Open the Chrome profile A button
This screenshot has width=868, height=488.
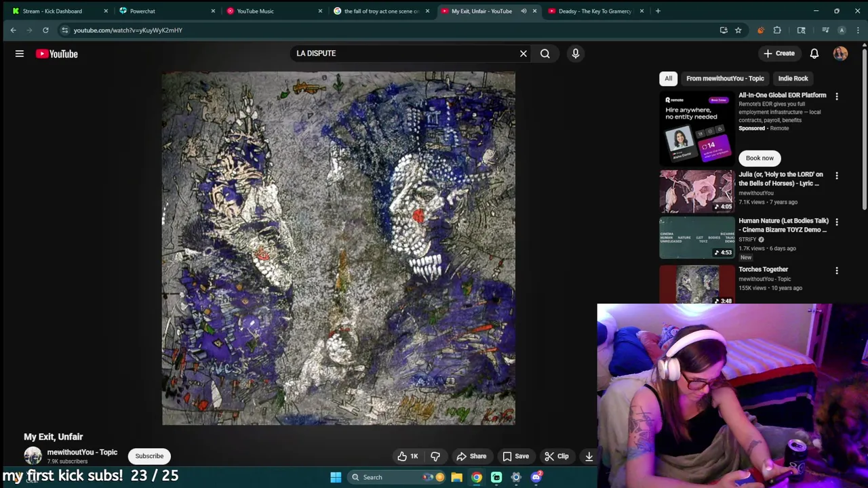[x=842, y=30]
